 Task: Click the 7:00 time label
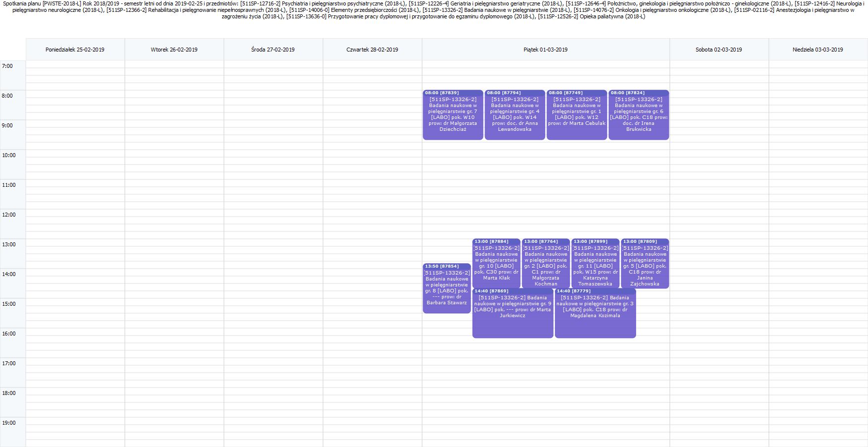point(7,66)
